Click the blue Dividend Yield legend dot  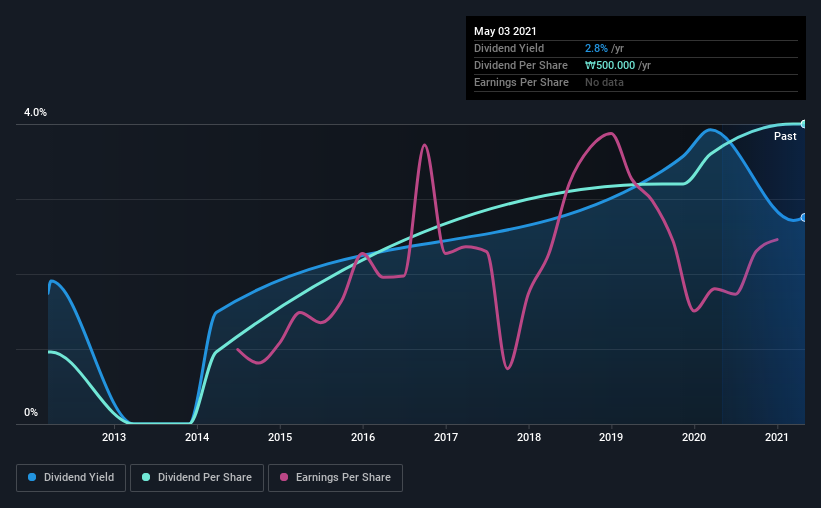[x=34, y=478]
